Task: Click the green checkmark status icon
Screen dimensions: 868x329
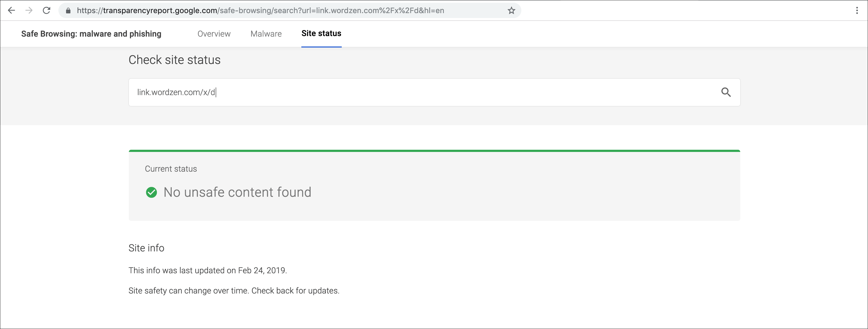Action: pos(151,192)
